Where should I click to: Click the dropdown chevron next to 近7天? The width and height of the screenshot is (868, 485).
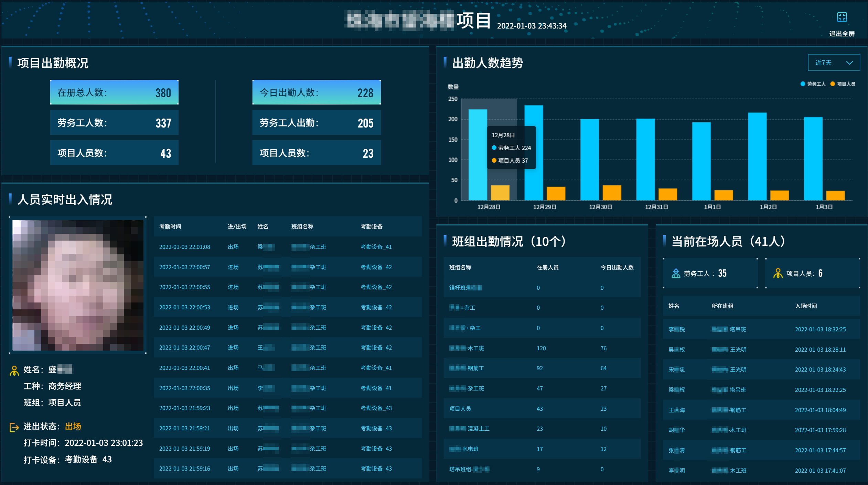pyautogui.click(x=849, y=63)
